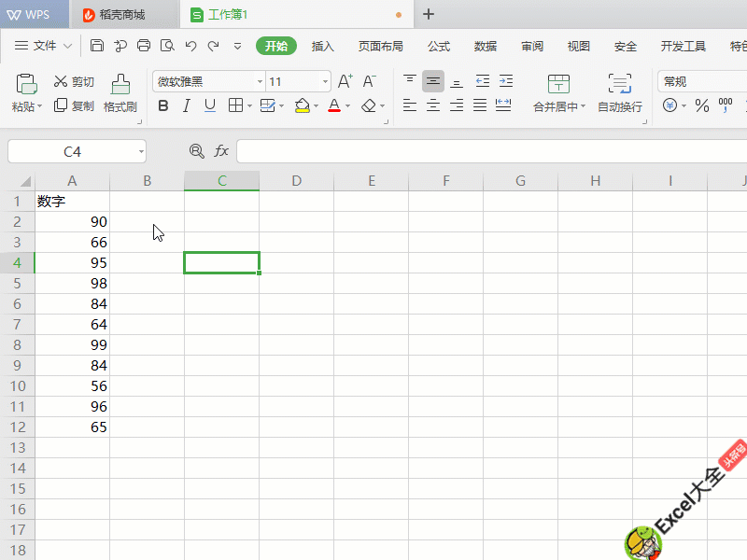This screenshot has height=560, width=747.
Task: Switch to the 数据 Data tab
Action: [486, 46]
